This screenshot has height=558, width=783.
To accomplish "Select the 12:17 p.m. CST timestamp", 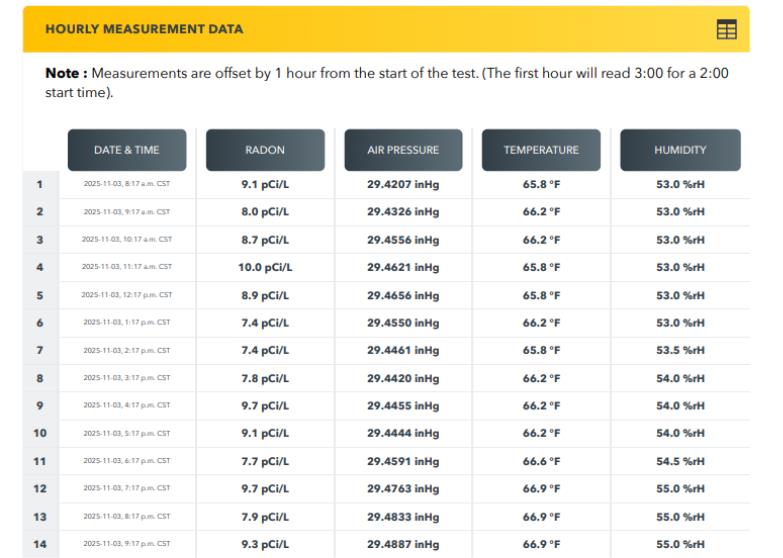I will coord(126,295).
